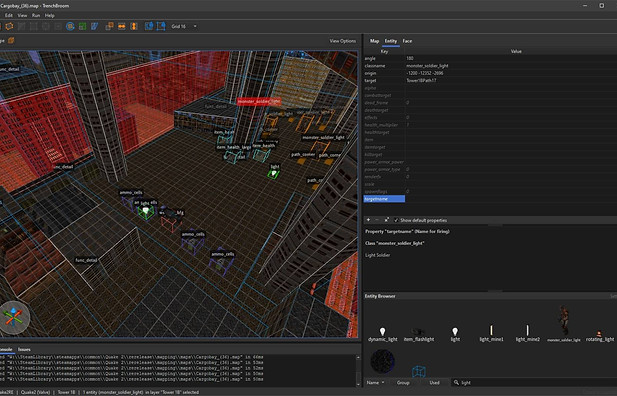This screenshot has width=617, height=396.
Task: Open the Help menu
Action: click(x=50, y=15)
